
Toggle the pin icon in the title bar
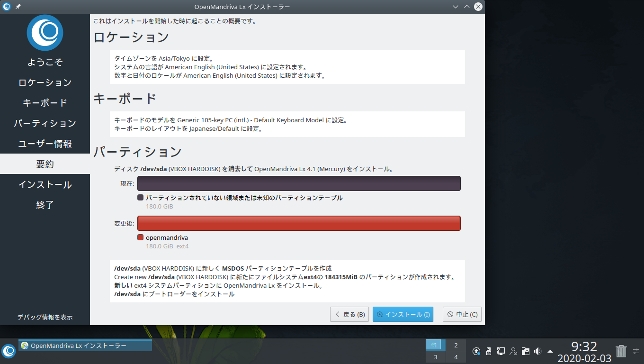[18, 7]
